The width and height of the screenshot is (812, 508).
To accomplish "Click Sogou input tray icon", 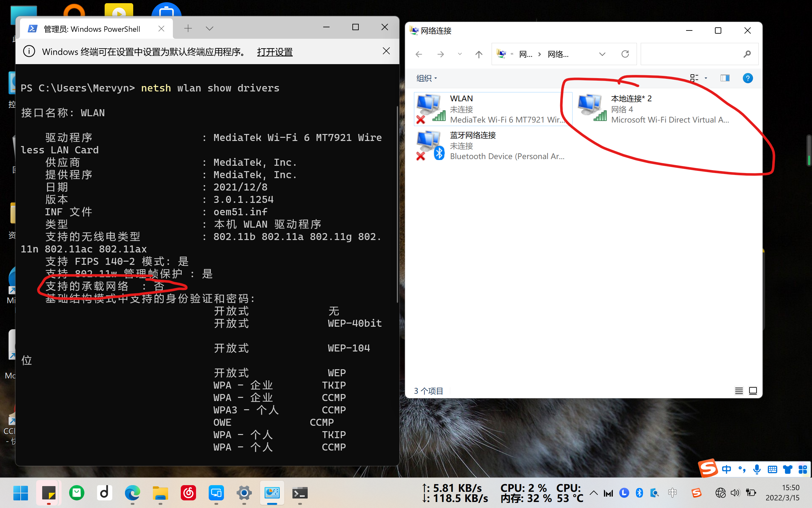I will pos(696,493).
